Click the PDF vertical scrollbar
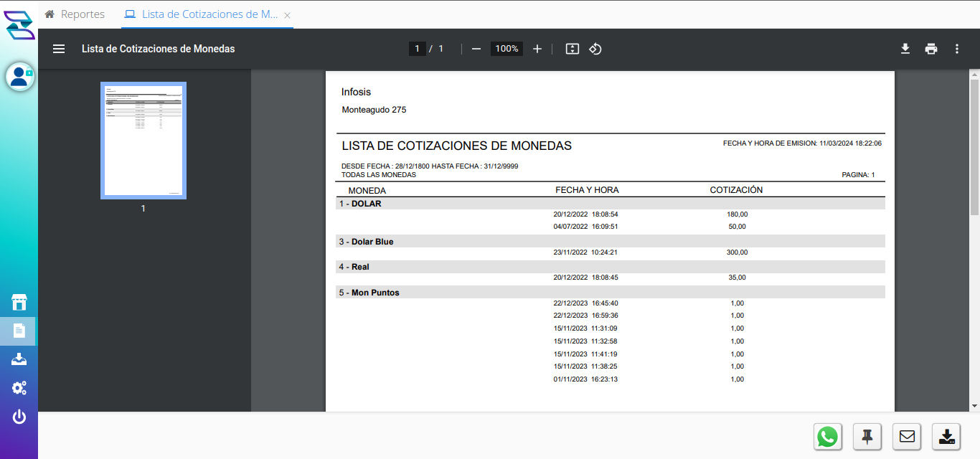The image size is (980, 459). tap(974, 146)
